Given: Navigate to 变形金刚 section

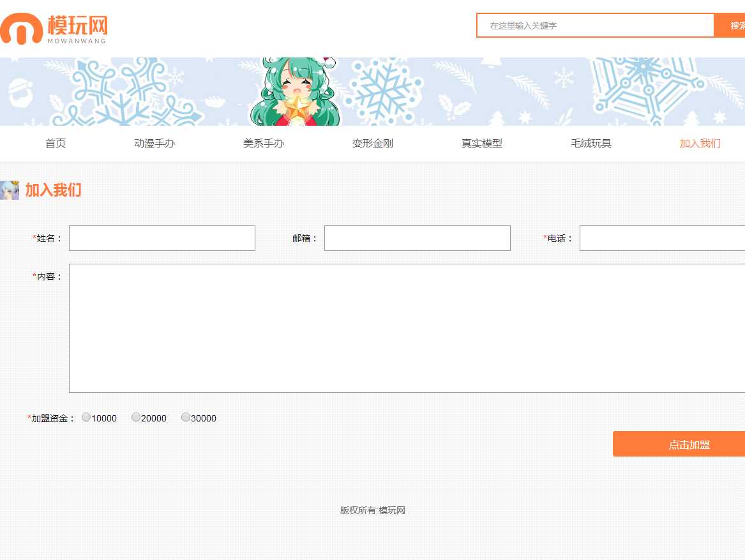Looking at the screenshot, I should (373, 144).
